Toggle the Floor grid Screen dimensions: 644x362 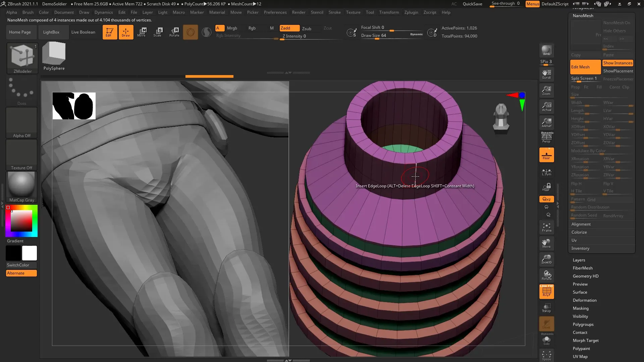coord(546,155)
